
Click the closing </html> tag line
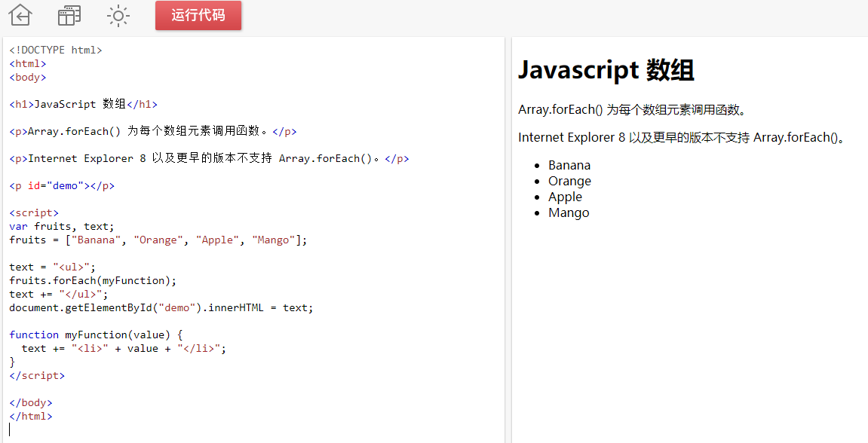[x=31, y=416]
